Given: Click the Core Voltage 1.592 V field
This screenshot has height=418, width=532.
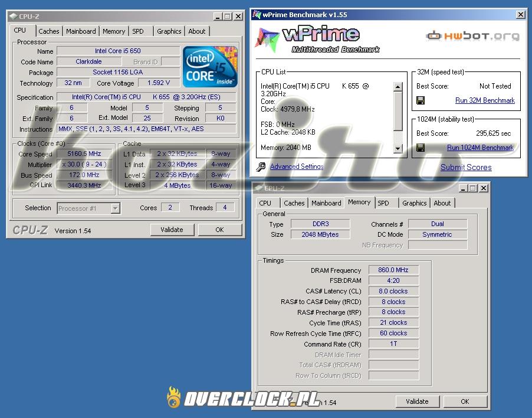Looking at the screenshot, I should [x=159, y=83].
